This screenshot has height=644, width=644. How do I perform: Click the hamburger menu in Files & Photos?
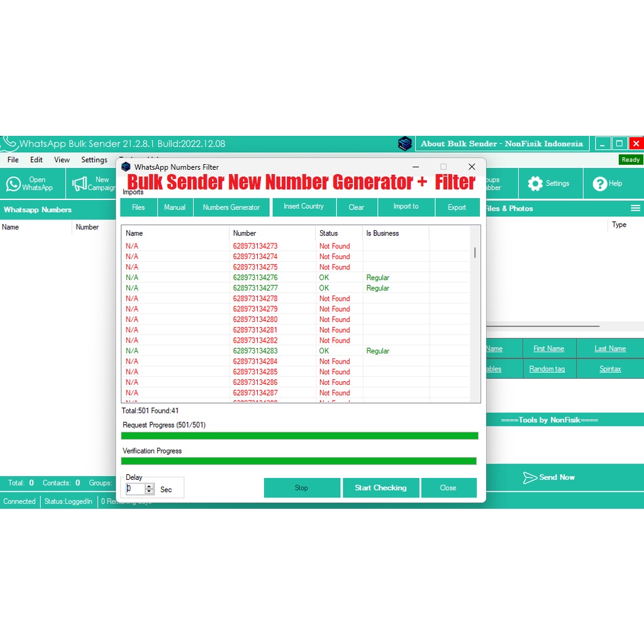(x=635, y=208)
